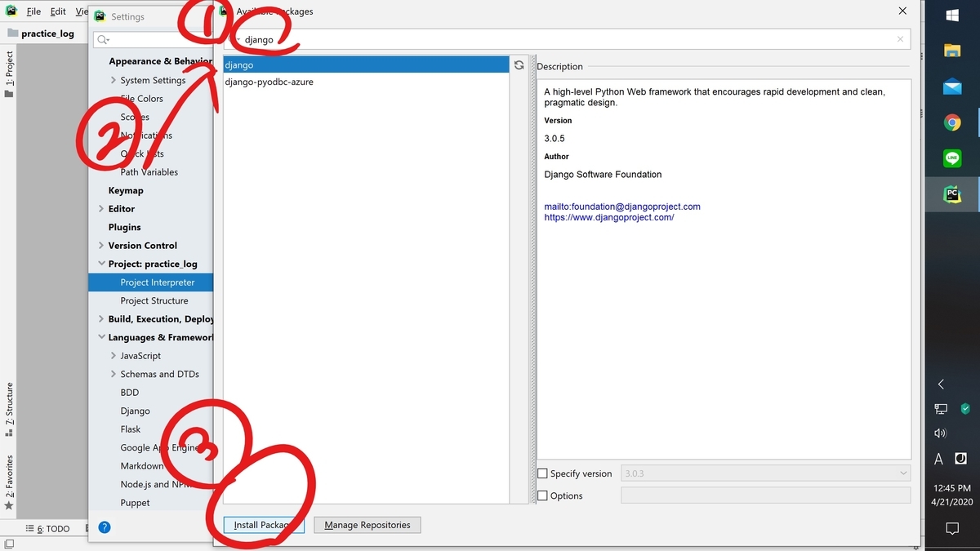Click the practice_log folder in navigation bar
Image resolution: width=980 pixels, height=551 pixels.
[41, 33]
